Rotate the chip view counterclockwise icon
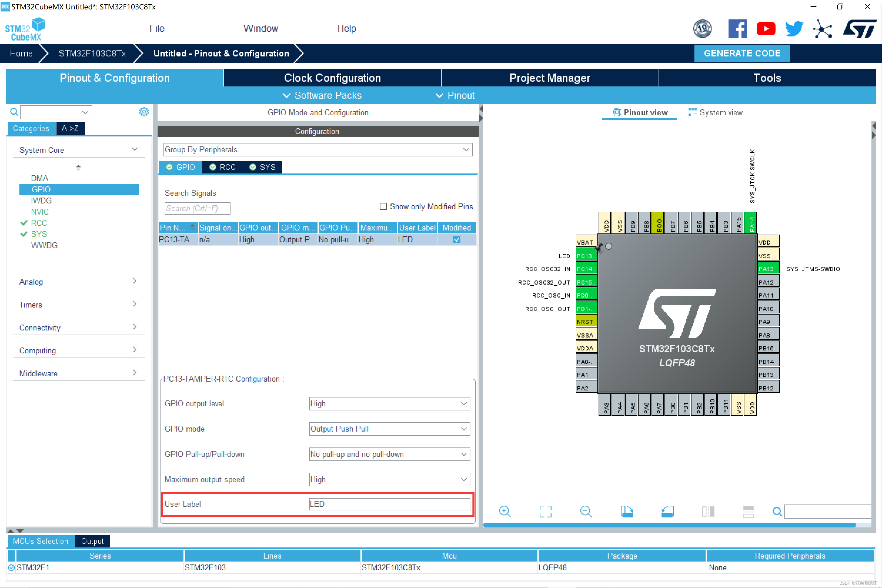The width and height of the screenshot is (882, 588). click(x=667, y=512)
